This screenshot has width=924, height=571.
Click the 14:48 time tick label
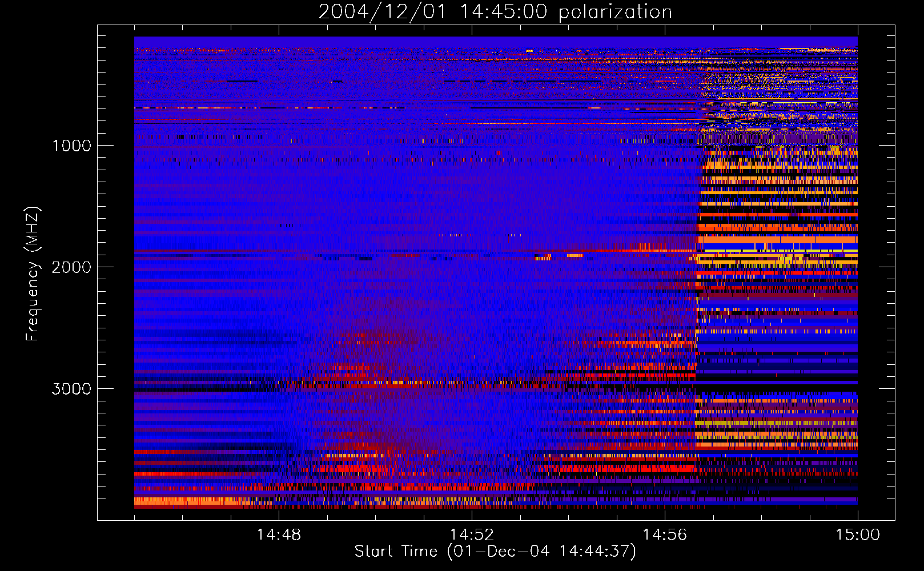(x=279, y=535)
